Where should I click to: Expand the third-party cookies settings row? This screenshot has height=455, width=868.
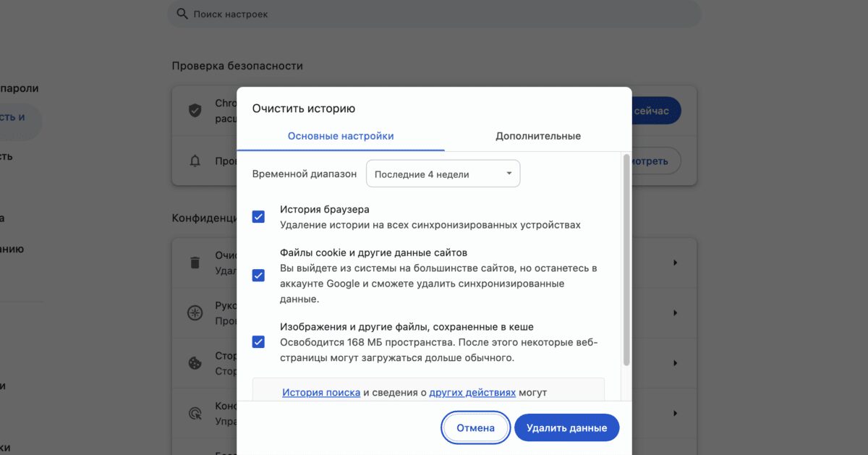[675, 362]
